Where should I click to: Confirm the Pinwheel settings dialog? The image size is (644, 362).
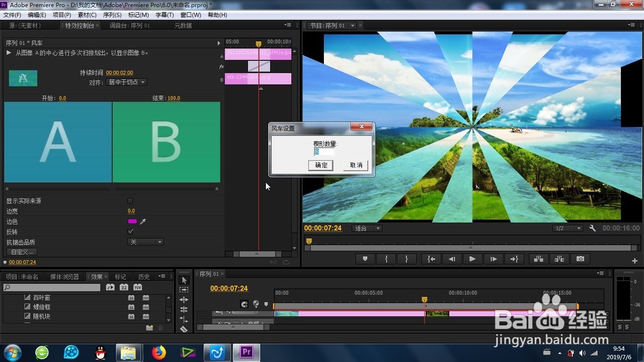click(x=321, y=165)
